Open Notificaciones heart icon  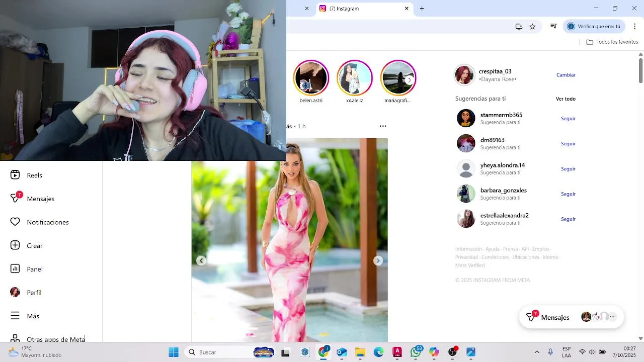point(15,222)
